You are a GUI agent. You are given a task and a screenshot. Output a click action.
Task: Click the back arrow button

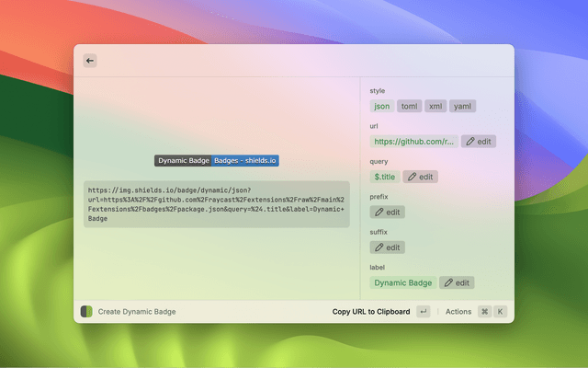coord(90,61)
